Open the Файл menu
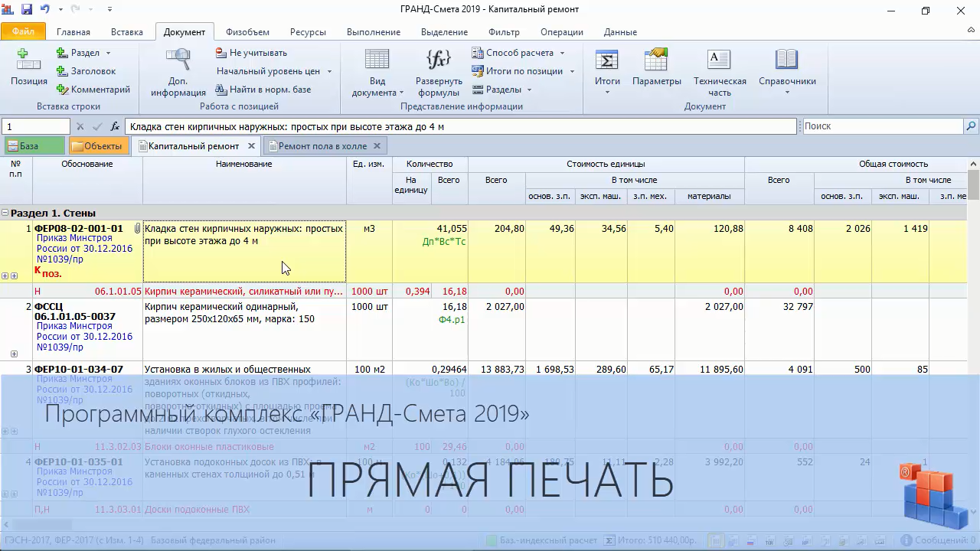The image size is (980, 551). pyautogui.click(x=23, y=32)
